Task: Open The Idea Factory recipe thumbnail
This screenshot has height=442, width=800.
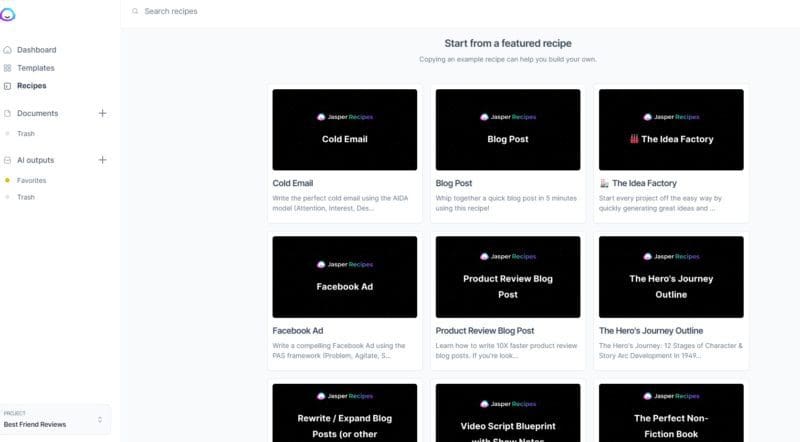Action: (671, 130)
